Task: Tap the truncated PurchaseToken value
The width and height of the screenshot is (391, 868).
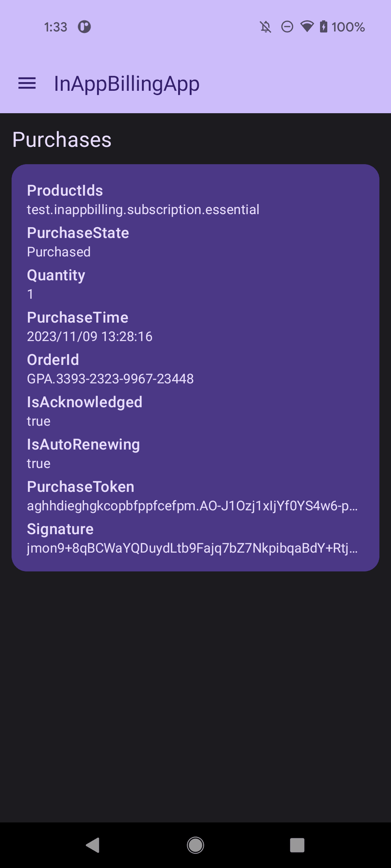Action: point(192,506)
